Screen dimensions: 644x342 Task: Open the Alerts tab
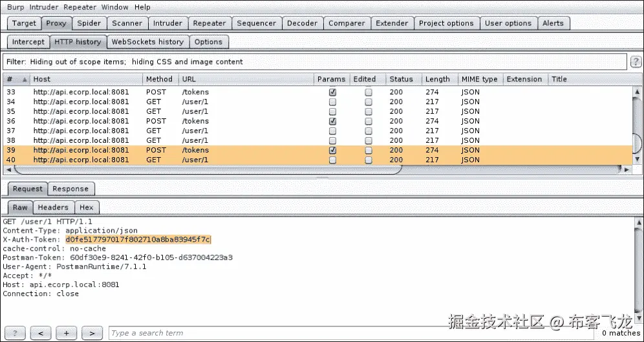pyautogui.click(x=553, y=23)
